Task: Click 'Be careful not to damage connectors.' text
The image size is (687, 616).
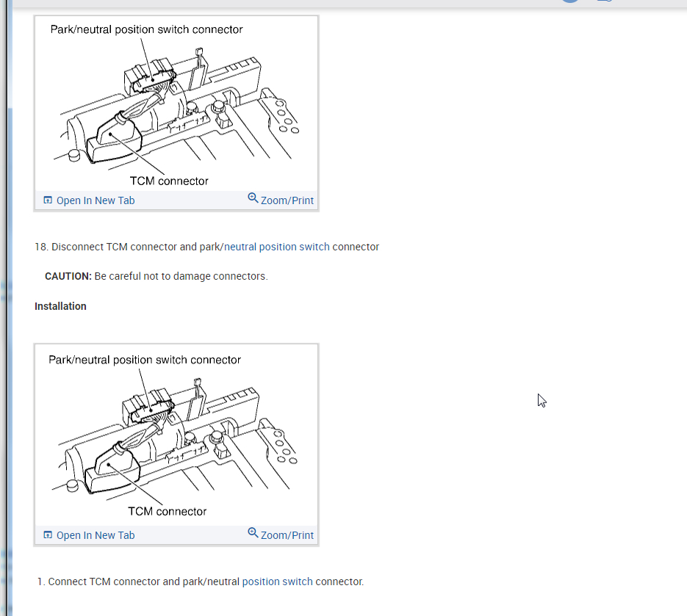Action: pyautogui.click(x=181, y=277)
